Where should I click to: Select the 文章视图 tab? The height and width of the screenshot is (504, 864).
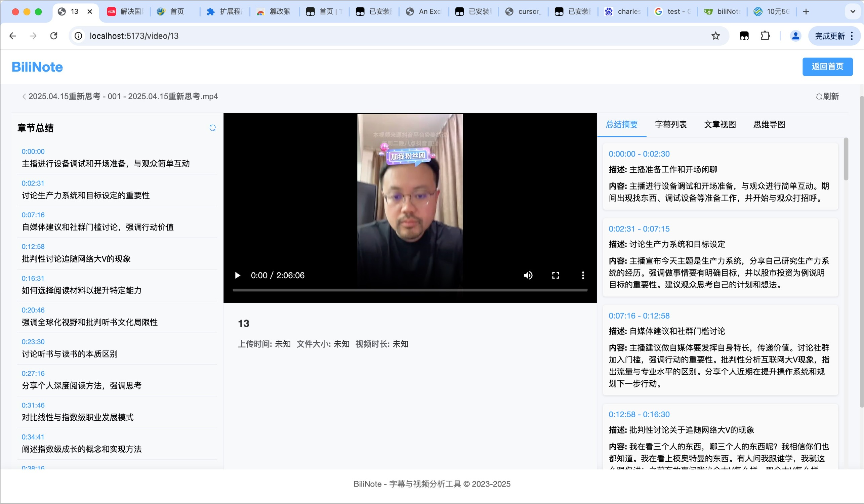coord(720,124)
